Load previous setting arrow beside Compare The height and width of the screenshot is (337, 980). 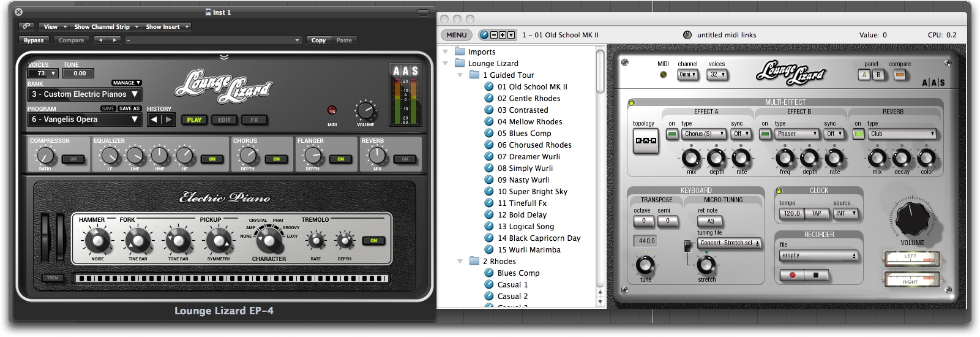[x=100, y=40]
